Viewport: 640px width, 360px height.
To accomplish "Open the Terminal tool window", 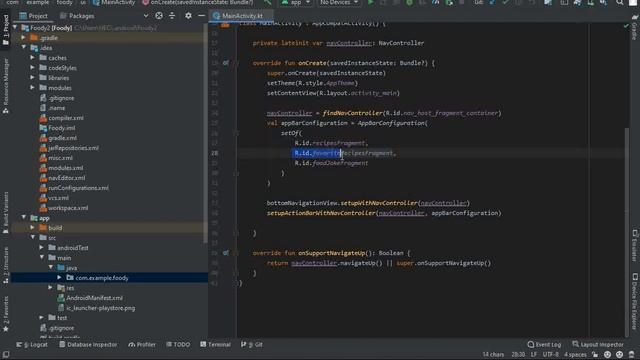I will [215, 344].
